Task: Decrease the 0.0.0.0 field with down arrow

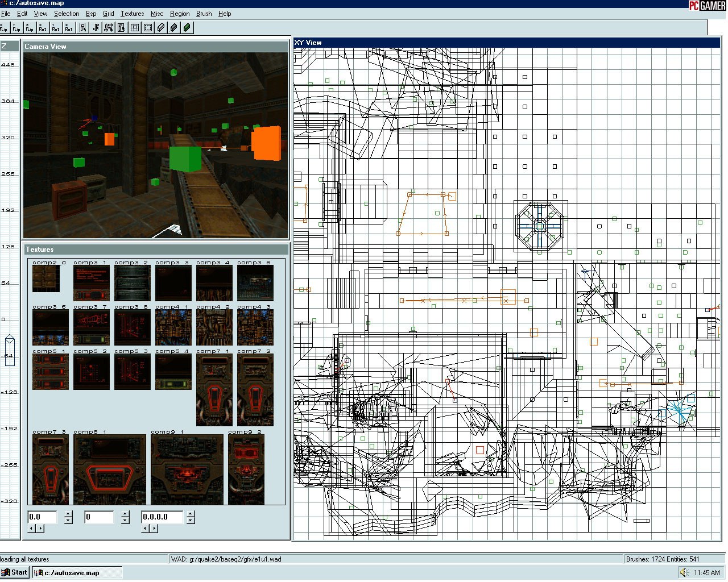Action: pyautogui.click(x=191, y=521)
